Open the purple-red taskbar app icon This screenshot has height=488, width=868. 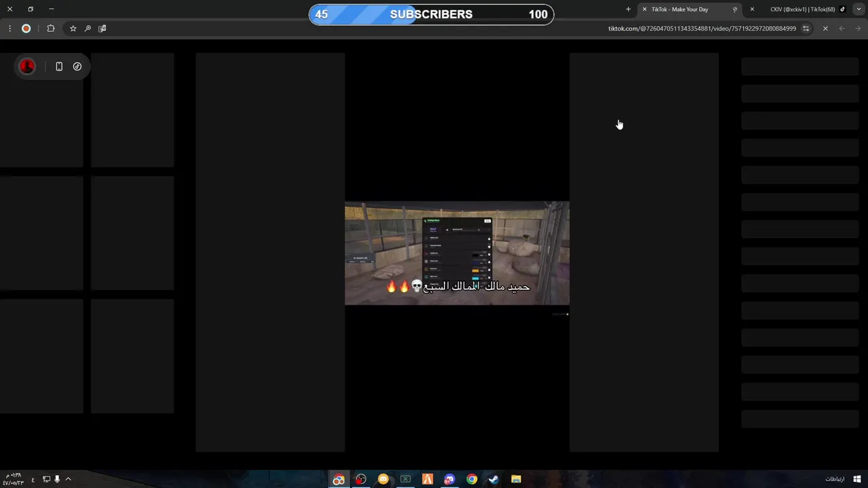click(x=450, y=480)
